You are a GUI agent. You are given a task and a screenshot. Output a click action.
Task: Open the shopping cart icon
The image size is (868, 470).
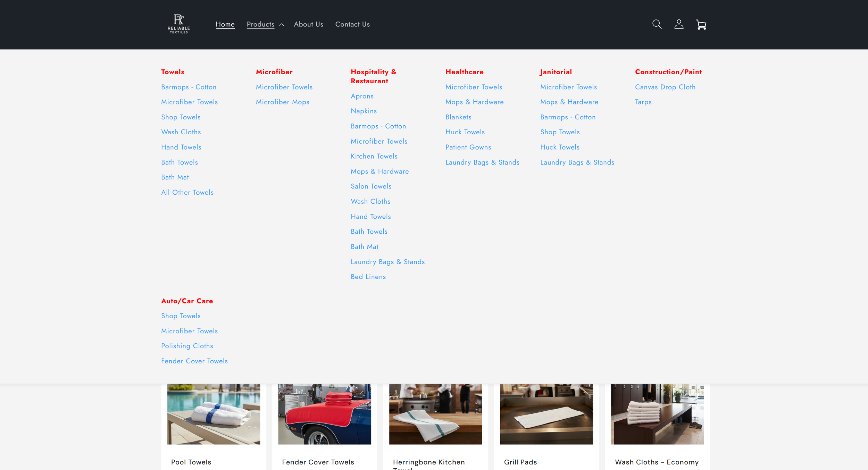coord(701,25)
